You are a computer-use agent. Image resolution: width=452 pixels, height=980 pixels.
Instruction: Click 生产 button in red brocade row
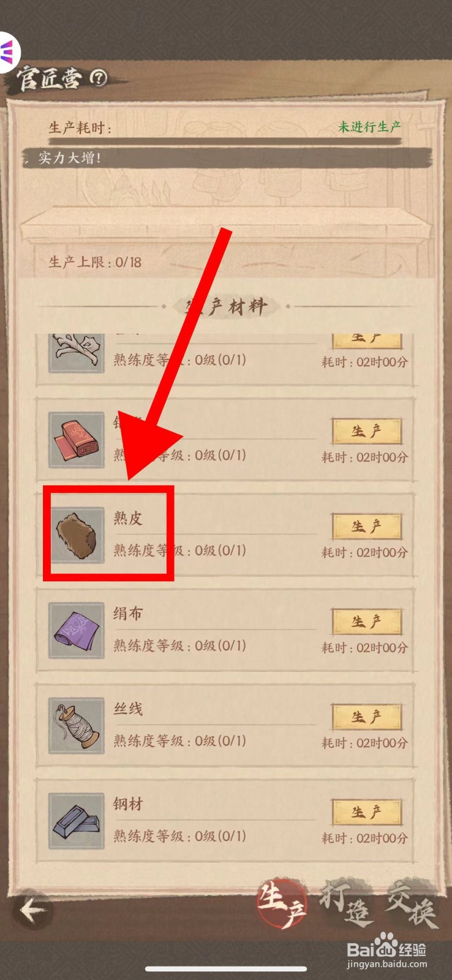[367, 432]
